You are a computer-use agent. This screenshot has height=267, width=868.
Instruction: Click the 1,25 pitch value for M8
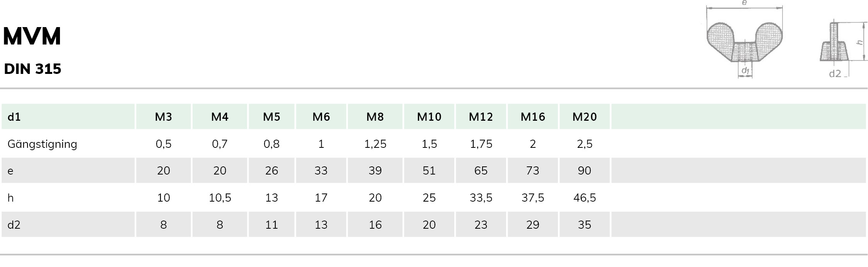pos(375,144)
